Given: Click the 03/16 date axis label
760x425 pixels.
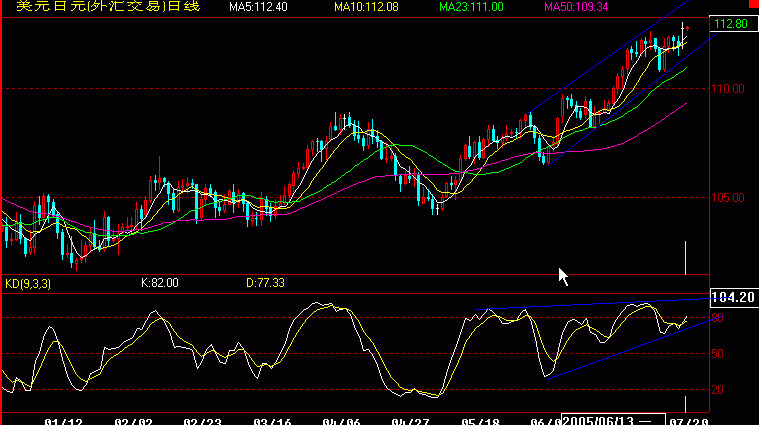Looking at the screenshot, I should pos(272,422).
